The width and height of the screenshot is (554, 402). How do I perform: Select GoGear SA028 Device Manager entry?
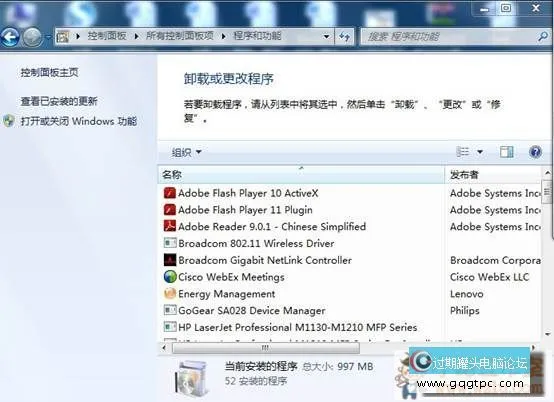click(252, 311)
